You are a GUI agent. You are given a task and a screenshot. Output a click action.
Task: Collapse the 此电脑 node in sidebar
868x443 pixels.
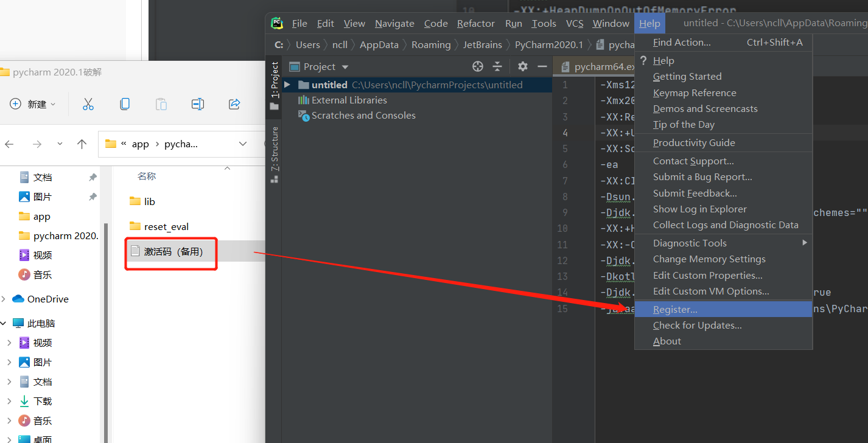click(4, 323)
